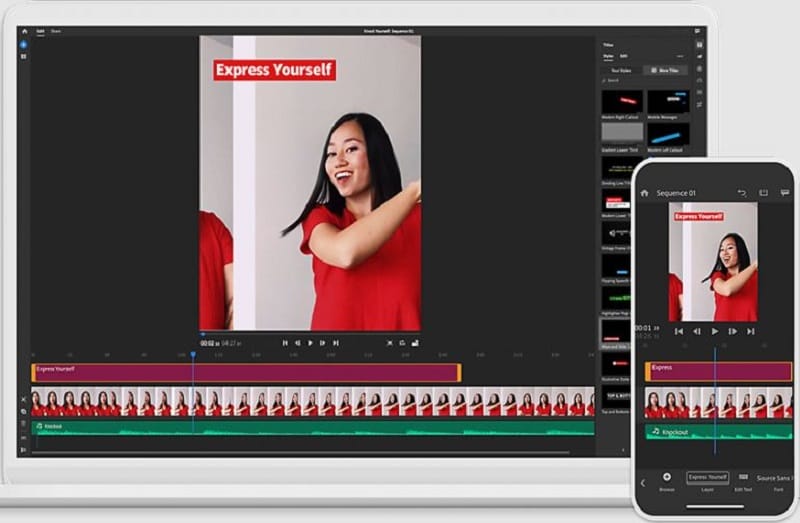Jump to sequence start in desktop player
The image size is (800, 523).
(285, 343)
